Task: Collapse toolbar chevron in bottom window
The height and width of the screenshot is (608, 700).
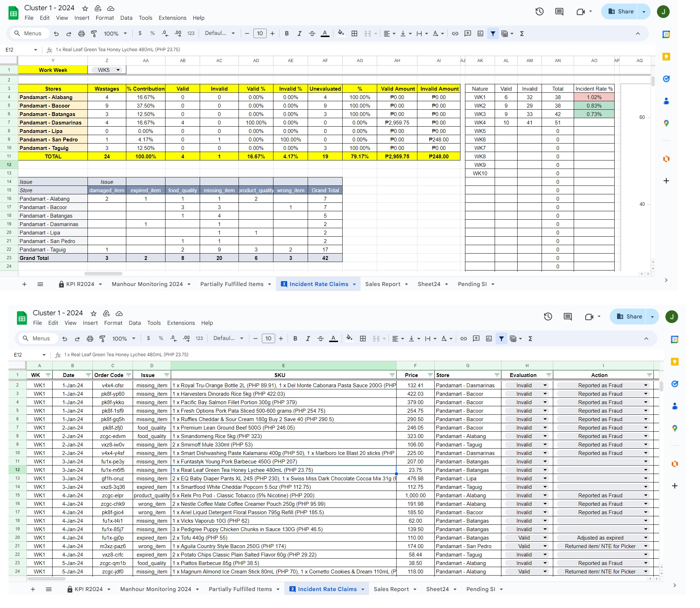Action: coord(646,338)
